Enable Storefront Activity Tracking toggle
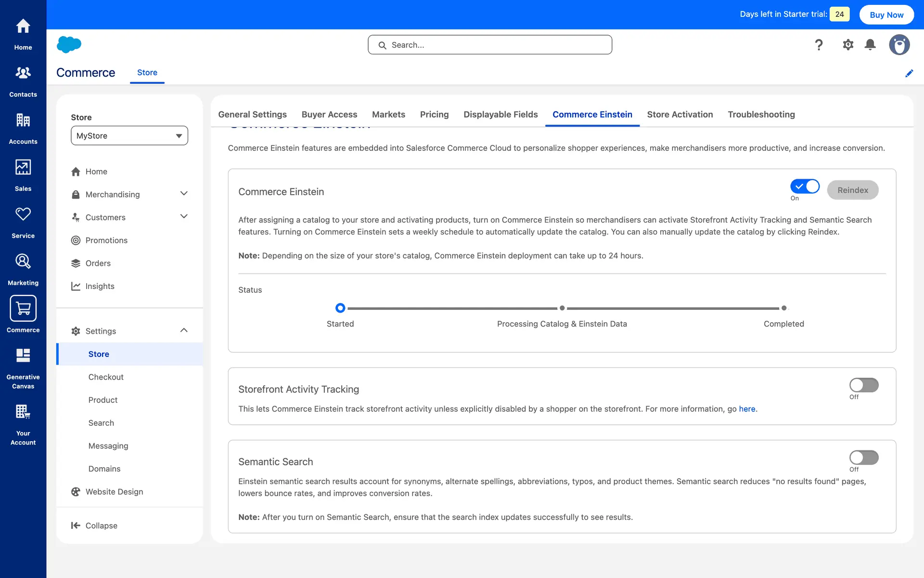 coord(863,385)
